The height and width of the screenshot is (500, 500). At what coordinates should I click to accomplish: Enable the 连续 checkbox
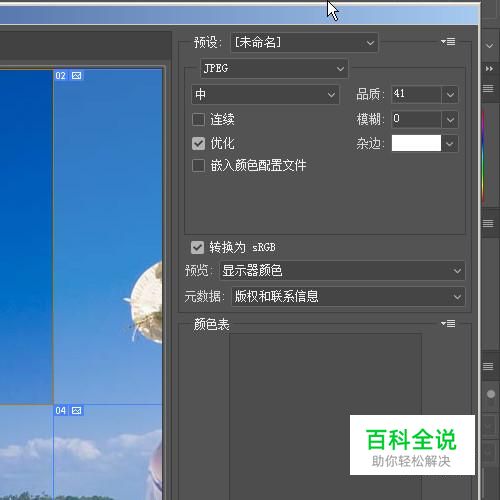198,119
